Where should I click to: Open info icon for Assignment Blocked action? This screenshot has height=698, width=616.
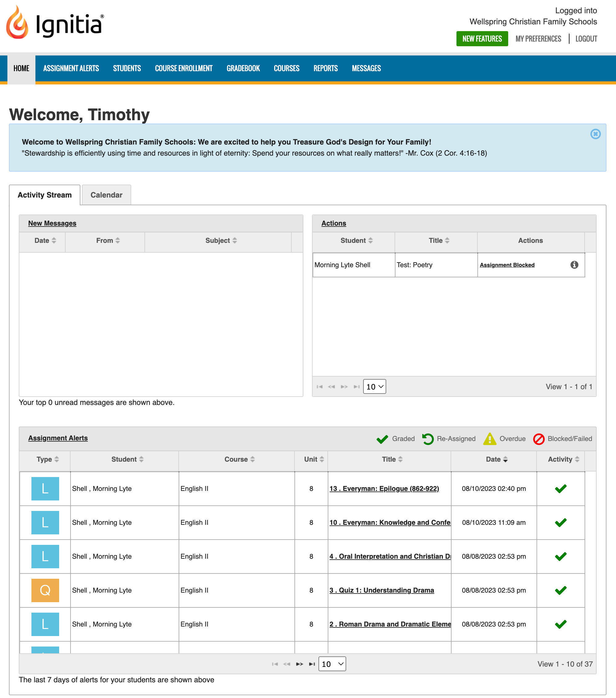[574, 265]
